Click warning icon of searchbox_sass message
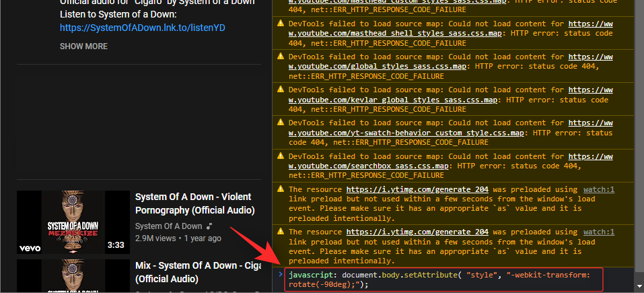The height and width of the screenshot is (293, 644). tap(281, 156)
